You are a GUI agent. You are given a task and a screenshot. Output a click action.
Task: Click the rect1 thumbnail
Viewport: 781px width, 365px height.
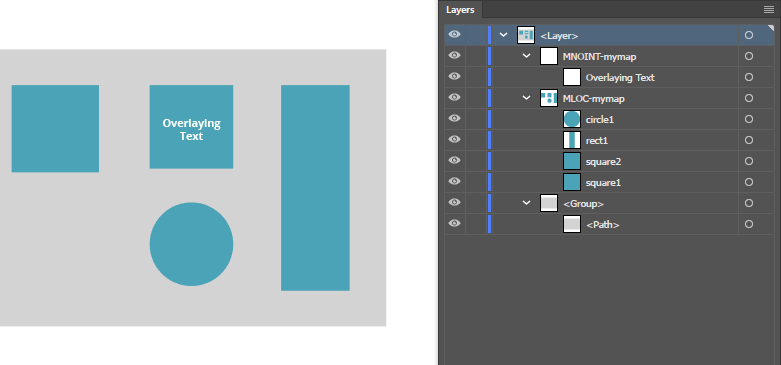click(572, 140)
